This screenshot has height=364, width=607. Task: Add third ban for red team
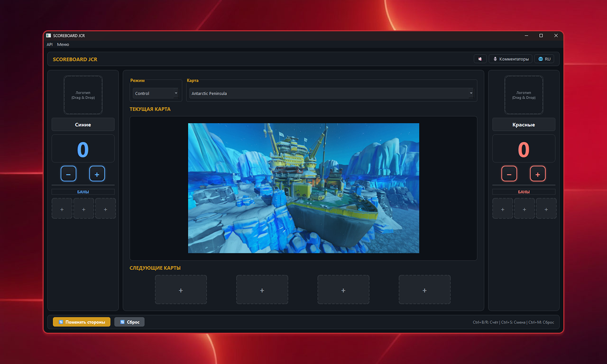coord(546,209)
